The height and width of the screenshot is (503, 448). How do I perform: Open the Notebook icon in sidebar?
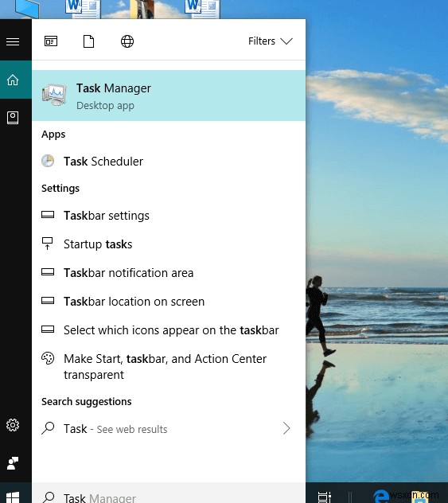[x=13, y=118]
